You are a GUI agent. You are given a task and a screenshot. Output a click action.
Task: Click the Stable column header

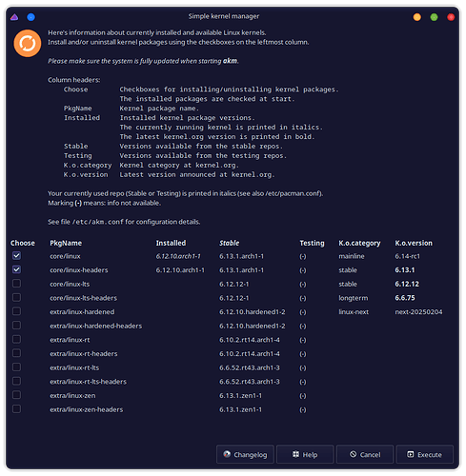230,243
